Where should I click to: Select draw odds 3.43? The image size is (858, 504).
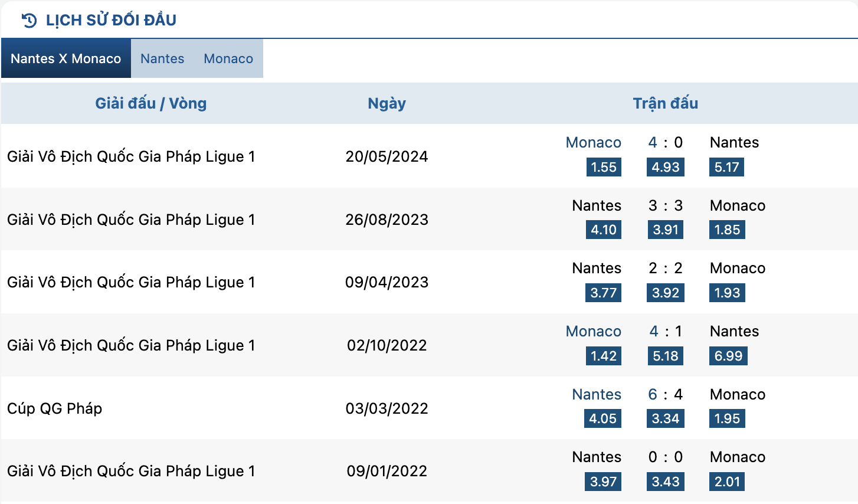[666, 482]
